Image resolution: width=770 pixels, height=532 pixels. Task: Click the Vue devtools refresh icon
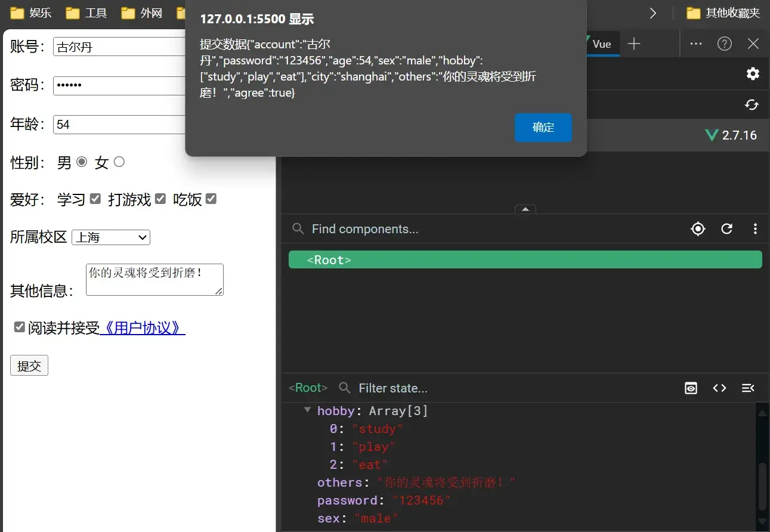pos(752,105)
